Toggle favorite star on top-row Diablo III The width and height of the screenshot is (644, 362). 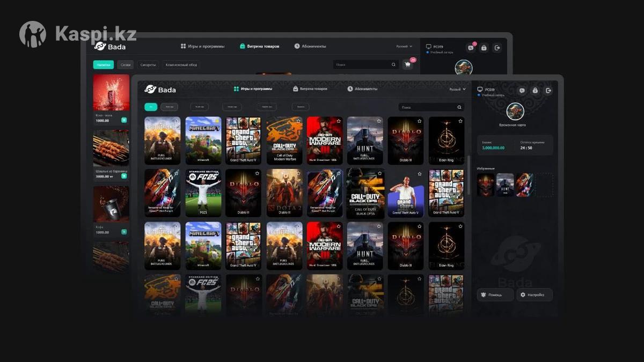tap(419, 121)
